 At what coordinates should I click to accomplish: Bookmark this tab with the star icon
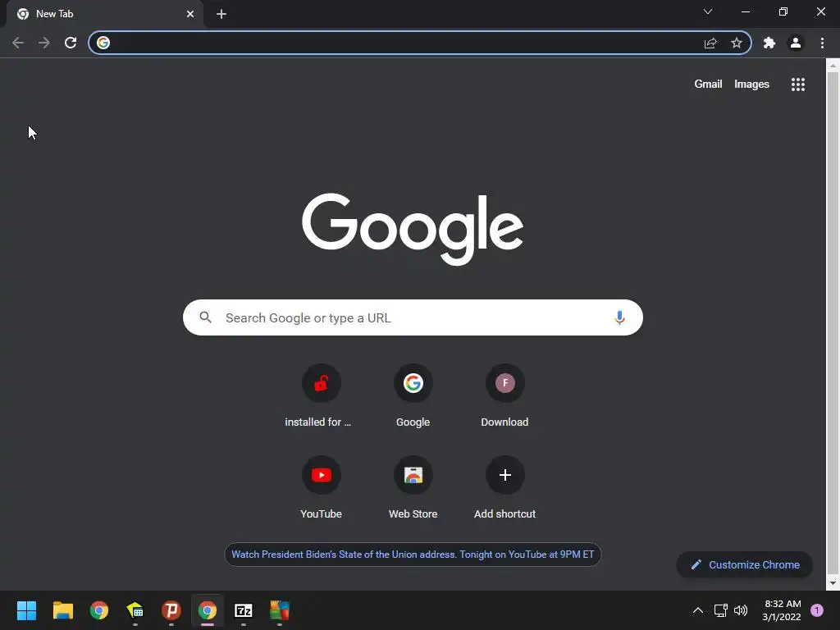(737, 43)
